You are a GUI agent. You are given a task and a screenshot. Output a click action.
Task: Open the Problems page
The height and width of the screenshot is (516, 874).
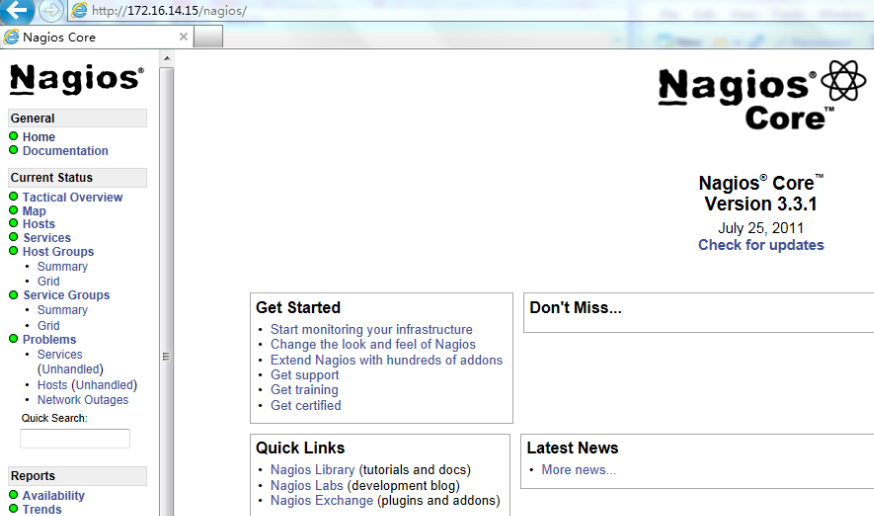tap(49, 340)
